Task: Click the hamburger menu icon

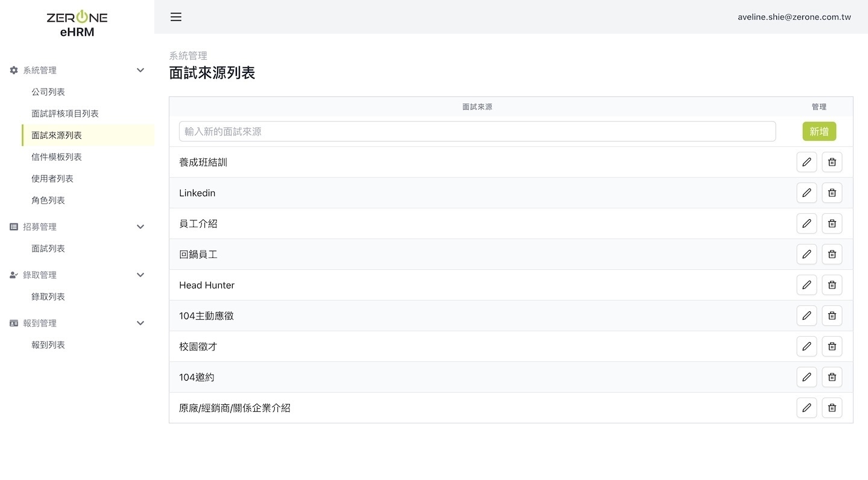Action: pos(176,17)
